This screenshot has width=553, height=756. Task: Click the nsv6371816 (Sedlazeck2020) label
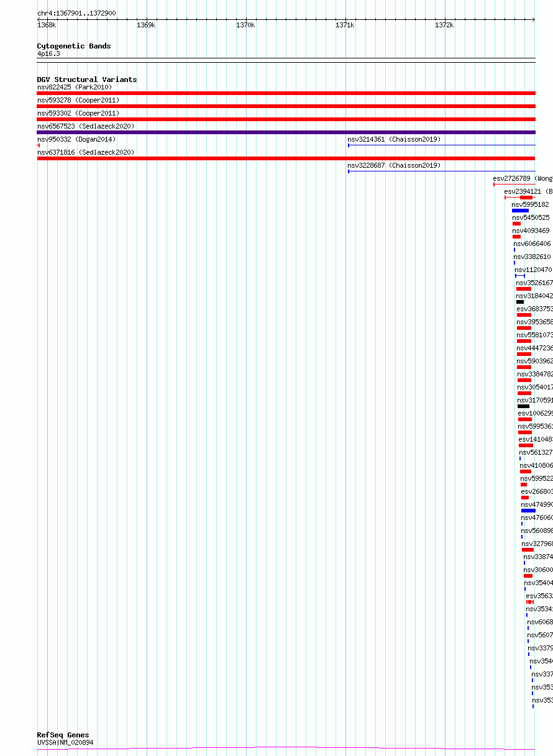[x=86, y=152]
